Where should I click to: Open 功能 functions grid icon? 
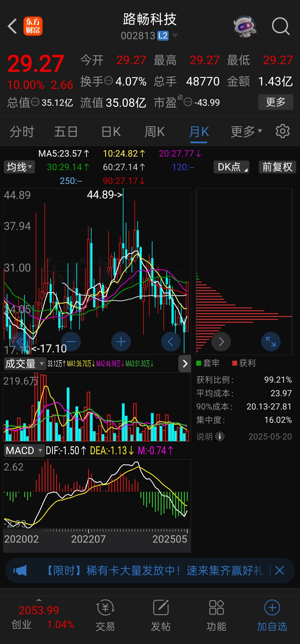(216, 616)
